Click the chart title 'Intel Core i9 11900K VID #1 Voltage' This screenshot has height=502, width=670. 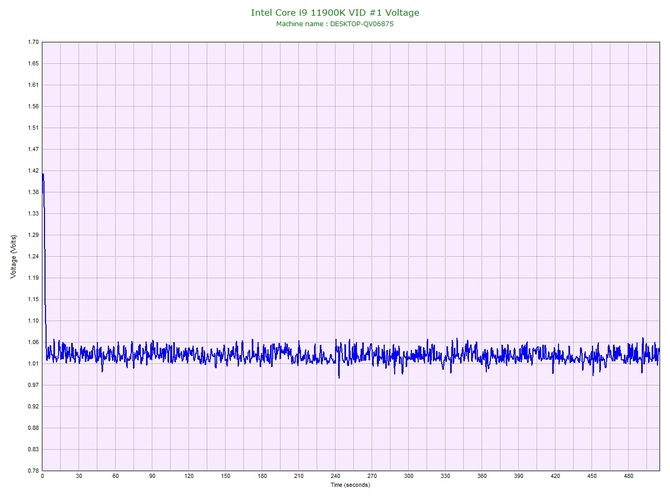coord(334,12)
